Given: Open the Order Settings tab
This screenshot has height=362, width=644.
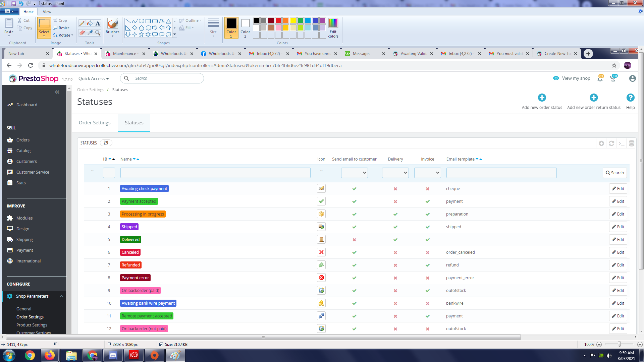Looking at the screenshot, I should (x=95, y=123).
